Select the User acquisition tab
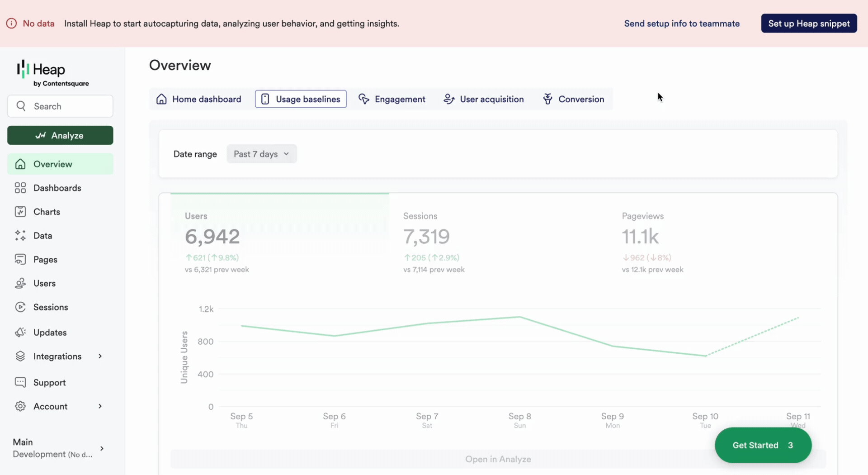The height and width of the screenshot is (475, 868). (484, 99)
